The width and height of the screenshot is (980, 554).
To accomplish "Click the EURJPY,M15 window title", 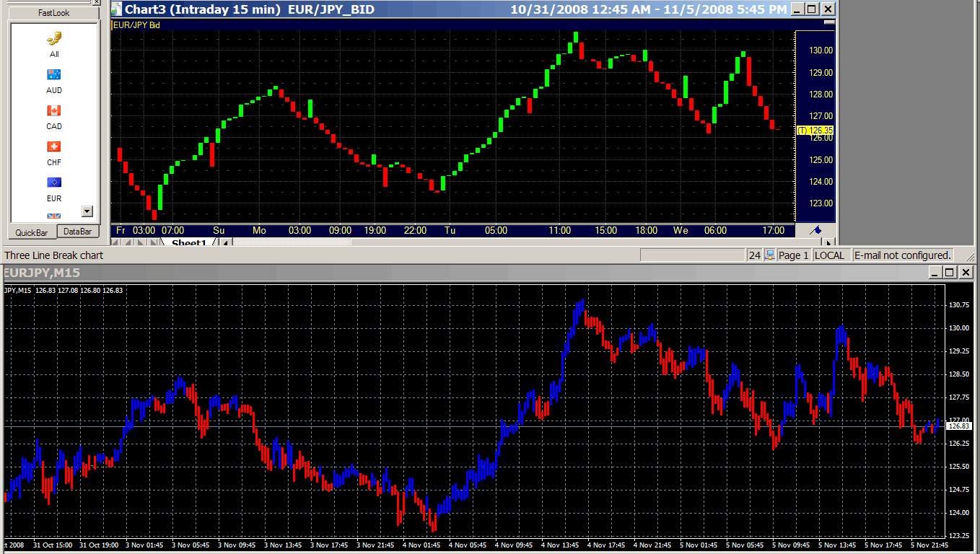I will click(43, 273).
